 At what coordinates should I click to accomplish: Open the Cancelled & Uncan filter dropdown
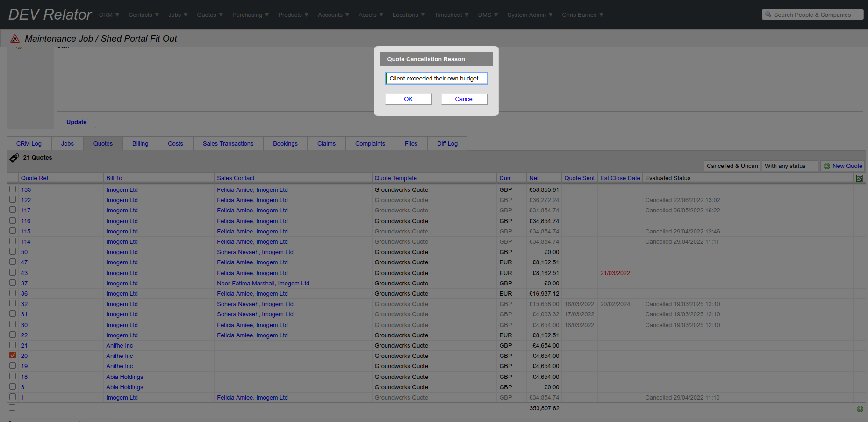(x=732, y=166)
